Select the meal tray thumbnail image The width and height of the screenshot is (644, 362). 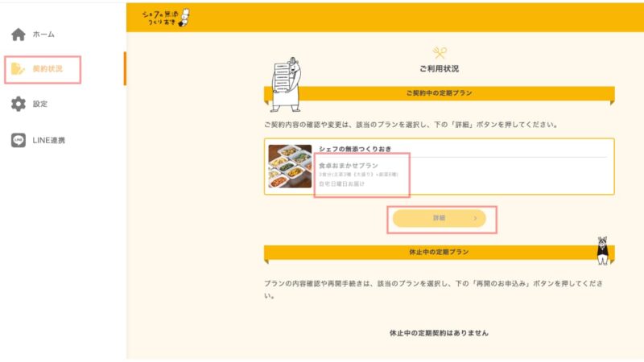click(290, 167)
